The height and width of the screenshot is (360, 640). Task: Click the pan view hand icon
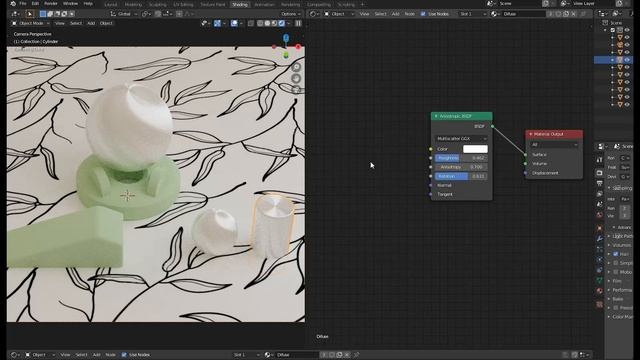tap(296, 78)
